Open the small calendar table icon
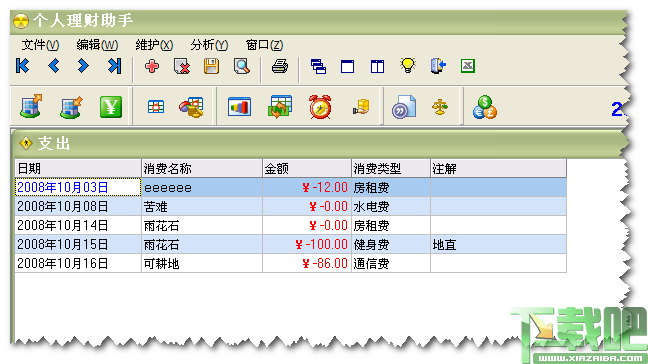The width and height of the screenshot is (648, 364). 156,107
